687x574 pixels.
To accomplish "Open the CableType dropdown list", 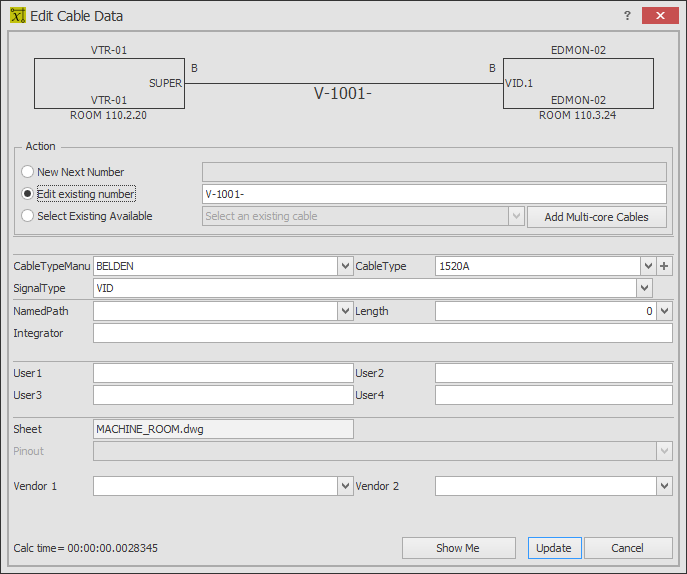I will [648, 266].
